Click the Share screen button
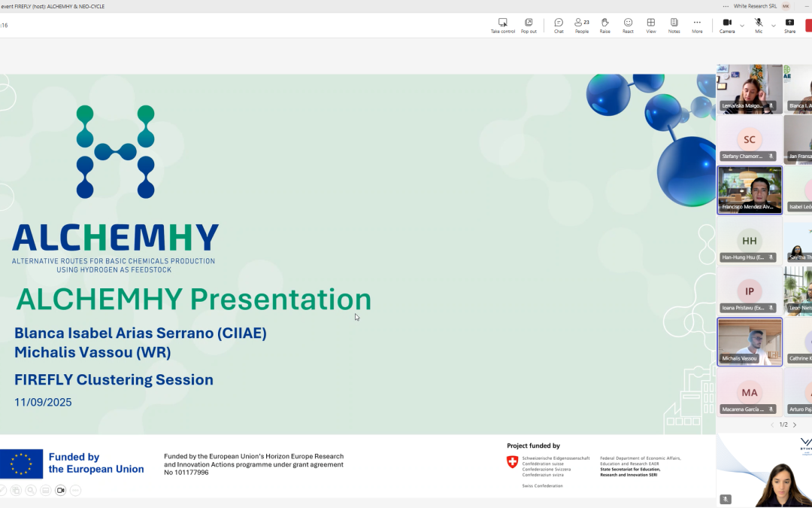This screenshot has width=812, height=508. click(789, 26)
